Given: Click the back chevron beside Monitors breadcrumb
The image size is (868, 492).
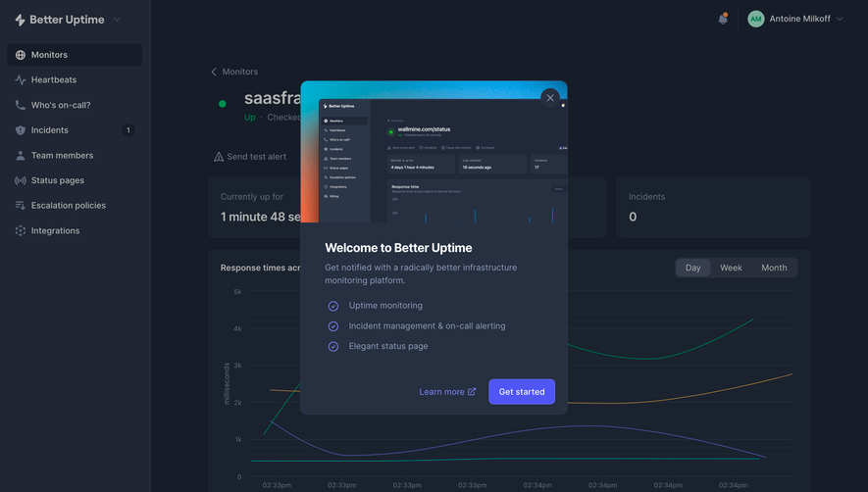Looking at the screenshot, I should 214,72.
